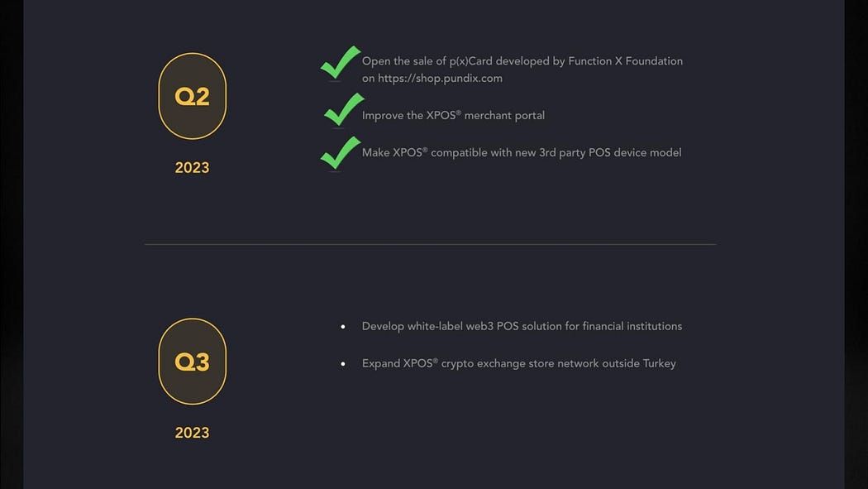
Task: Click the checkmark next to merchant portal item
Action: coord(342,109)
